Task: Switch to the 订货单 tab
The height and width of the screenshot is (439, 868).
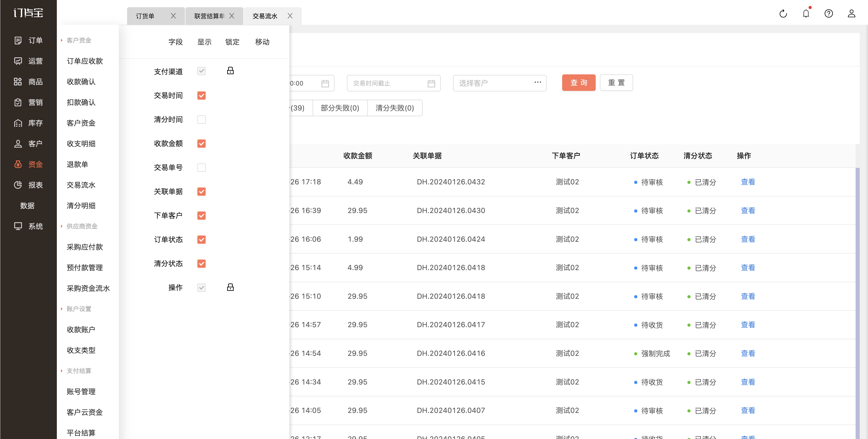Action: (x=145, y=16)
